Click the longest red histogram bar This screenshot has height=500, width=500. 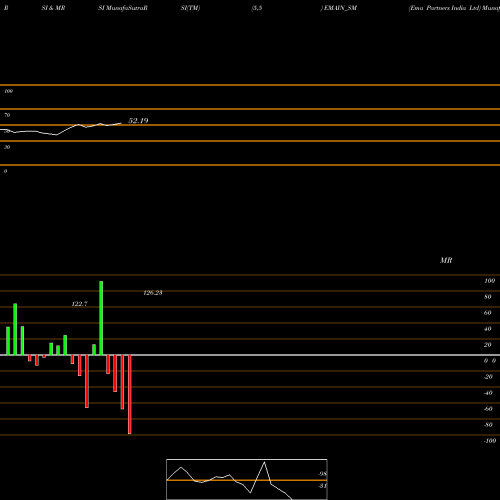[130, 394]
